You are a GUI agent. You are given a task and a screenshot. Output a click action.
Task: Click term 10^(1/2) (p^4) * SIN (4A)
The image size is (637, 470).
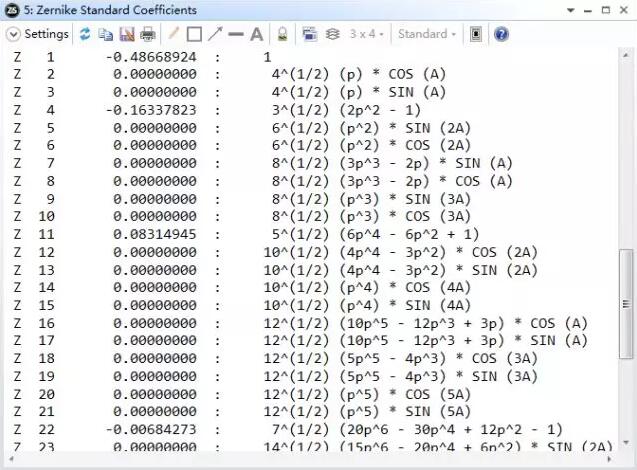tap(368, 305)
